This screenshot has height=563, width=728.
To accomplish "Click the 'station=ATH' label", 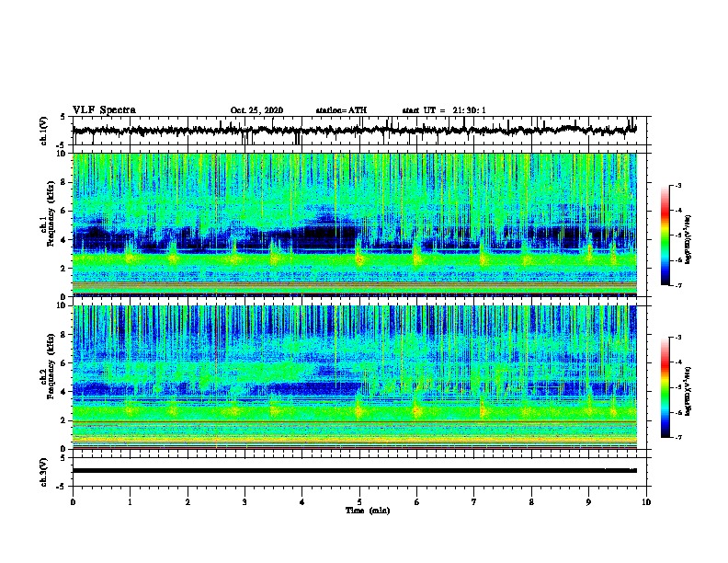I will [x=341, y=110].
